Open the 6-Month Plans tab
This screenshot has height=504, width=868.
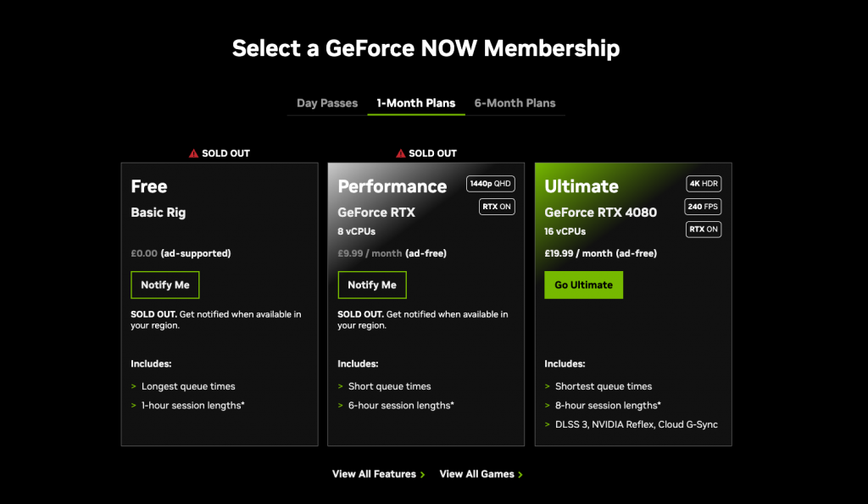tap(515, 102)
